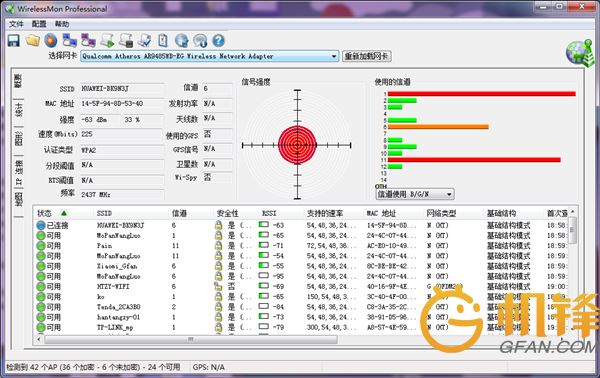The width and height of the screenshot is (600, 378).
Task: Open the 帮助 menu
Action: tap(62, 24)
